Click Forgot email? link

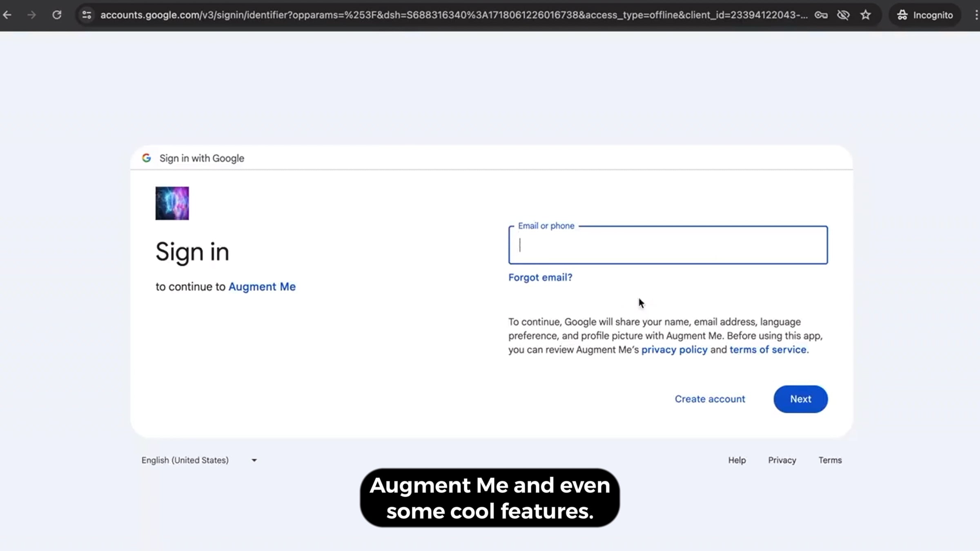(x=540, y=278)
